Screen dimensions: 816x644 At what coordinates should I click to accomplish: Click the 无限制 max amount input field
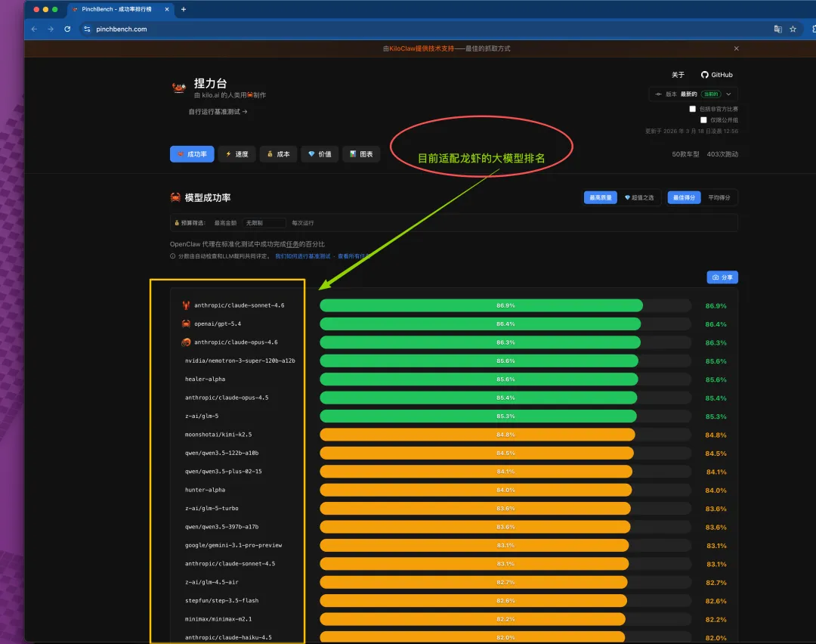pyautogui.click(x=264, y=223)
